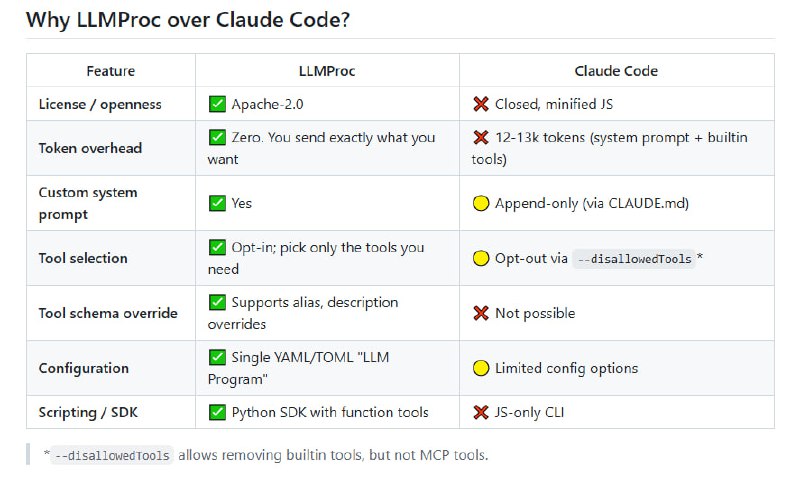Screen dimensions: 800x484
Task: Click the "Feature" column header
Action: [x=110, y=71]
